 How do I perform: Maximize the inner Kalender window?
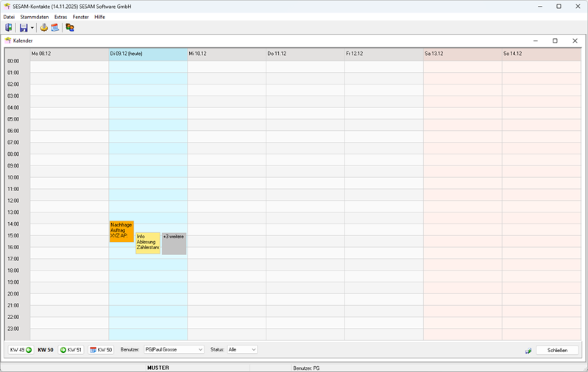pyautogui.click(x=555, y=40)
